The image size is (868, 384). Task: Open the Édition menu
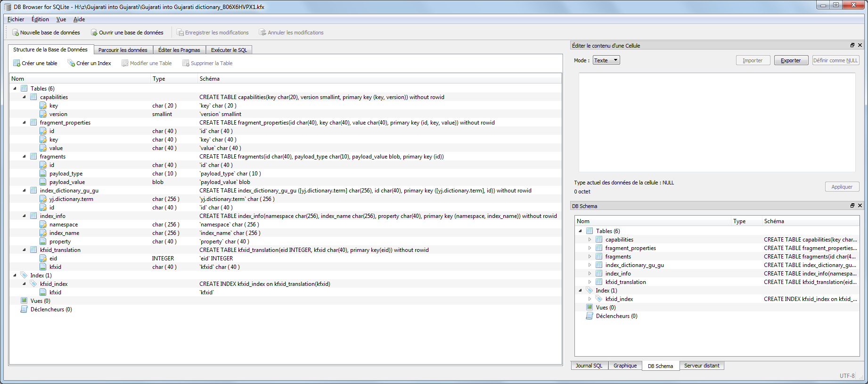40,19
